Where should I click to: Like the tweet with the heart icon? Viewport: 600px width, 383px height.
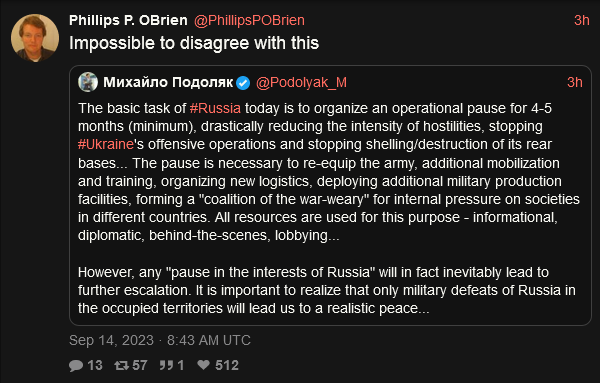[204, 365]
